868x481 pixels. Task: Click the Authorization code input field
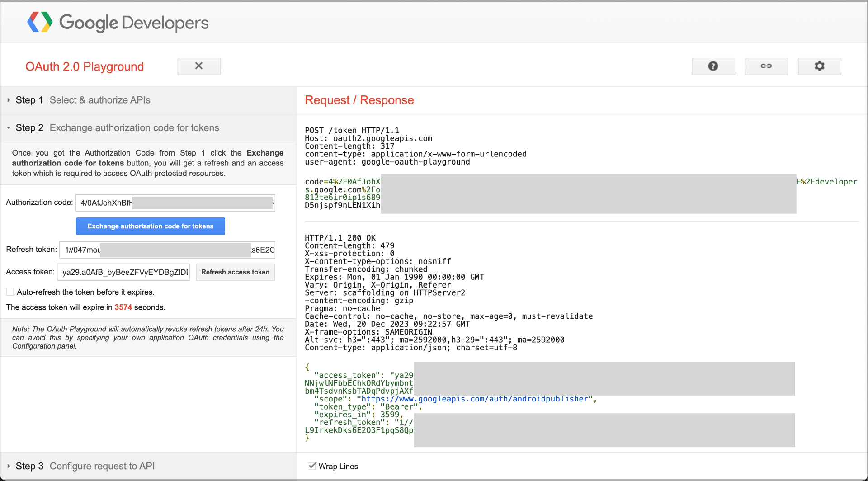tap(175, 203)
